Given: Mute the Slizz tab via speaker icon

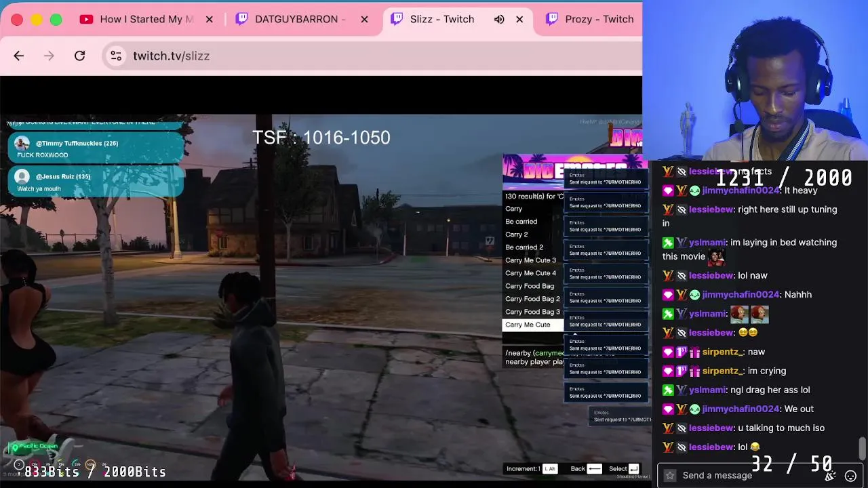Looking at the screenshot, I should 499,19.
